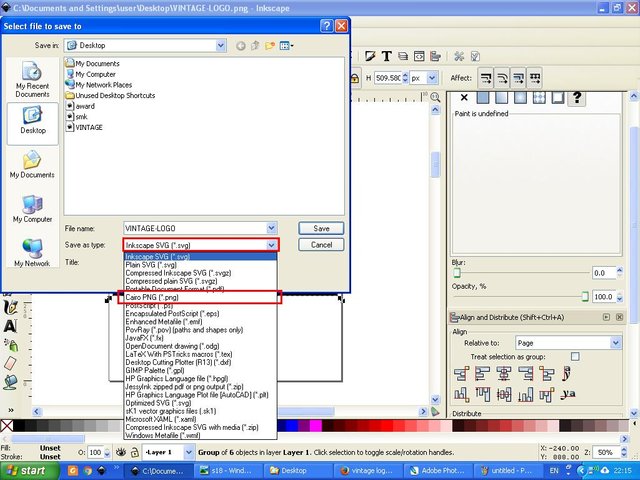Toggle Affect: move gradients button
The width and height of the screenshot is (640, 480).
518,78
